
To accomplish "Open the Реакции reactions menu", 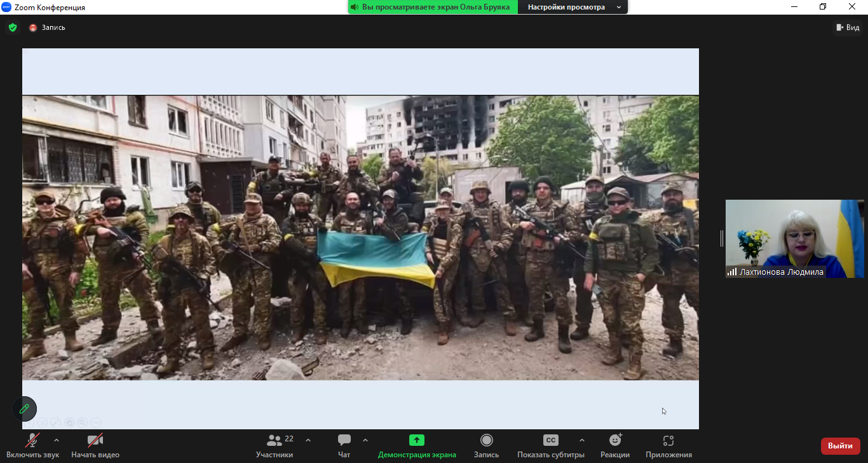I will pos(614,446).
